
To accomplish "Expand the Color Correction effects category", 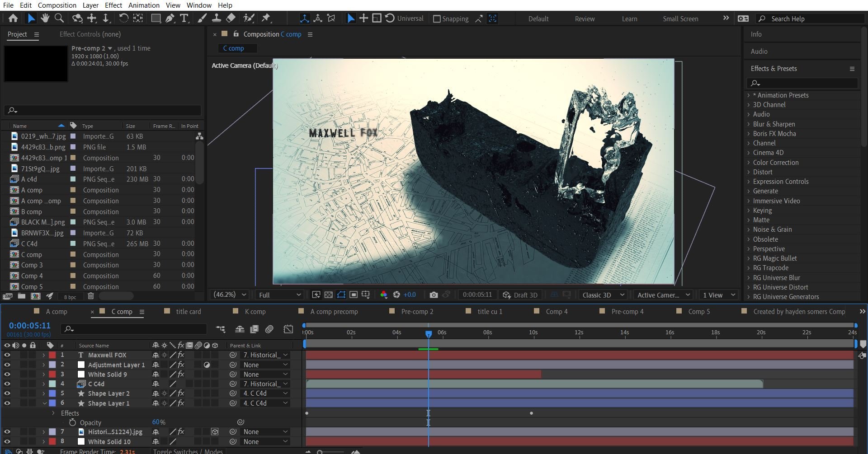I will [x=749, y=163].
